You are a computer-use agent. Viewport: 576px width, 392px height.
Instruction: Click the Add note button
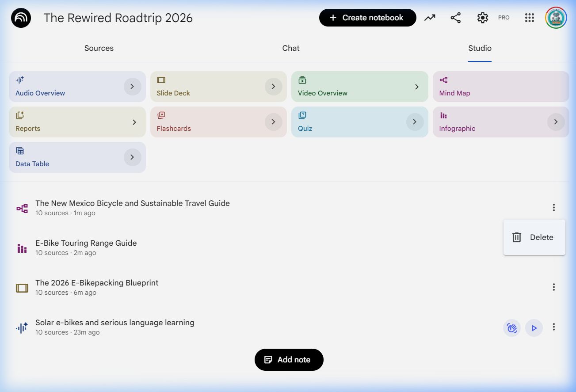pos(289,360)
